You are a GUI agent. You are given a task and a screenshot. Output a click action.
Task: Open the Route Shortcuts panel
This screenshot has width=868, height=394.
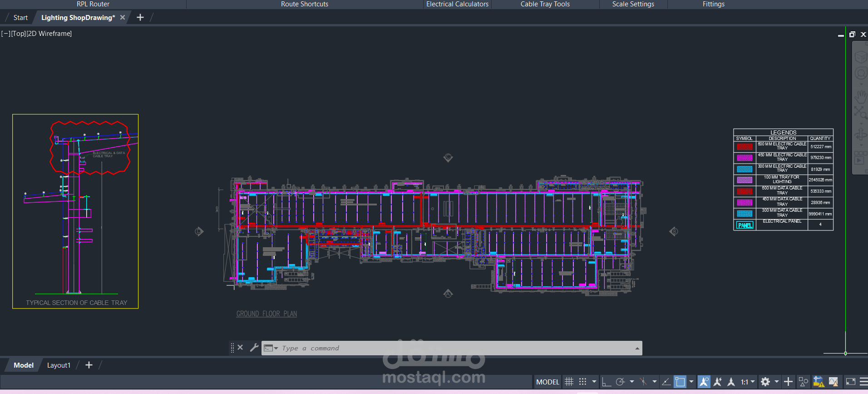(x=305, y=4)
